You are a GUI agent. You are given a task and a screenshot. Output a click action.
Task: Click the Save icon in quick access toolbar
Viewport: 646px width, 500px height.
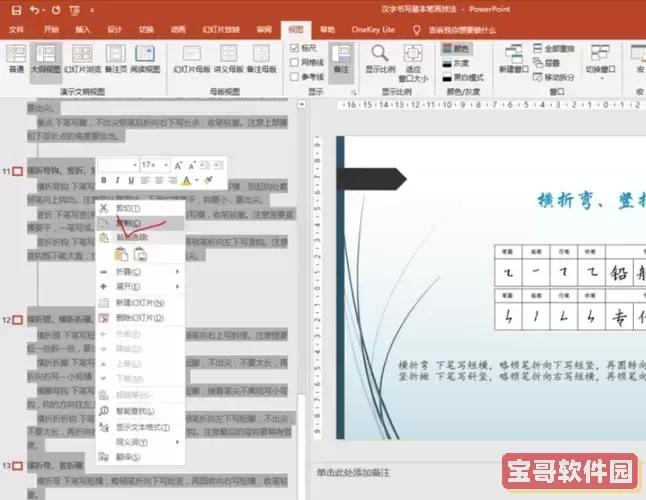(16, 10)
